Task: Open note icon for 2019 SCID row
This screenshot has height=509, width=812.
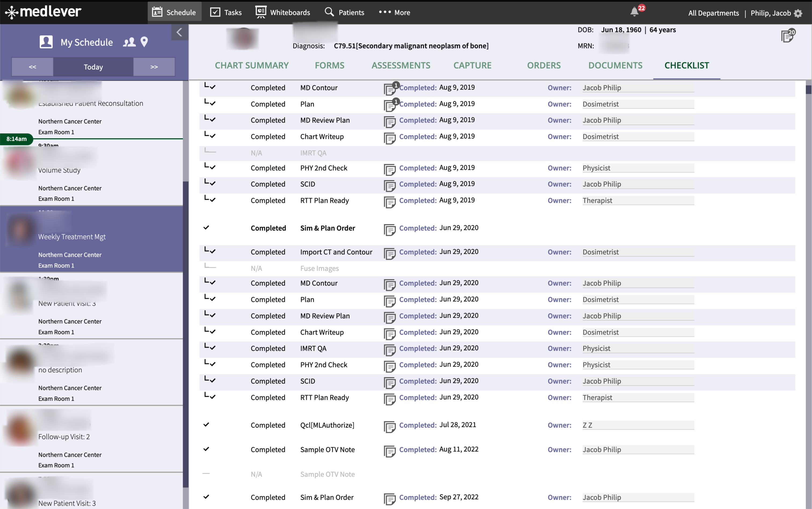Action: point(390,186)
